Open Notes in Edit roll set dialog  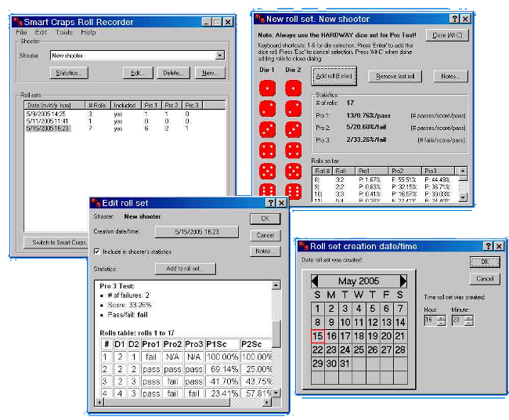tap(265, 251)
